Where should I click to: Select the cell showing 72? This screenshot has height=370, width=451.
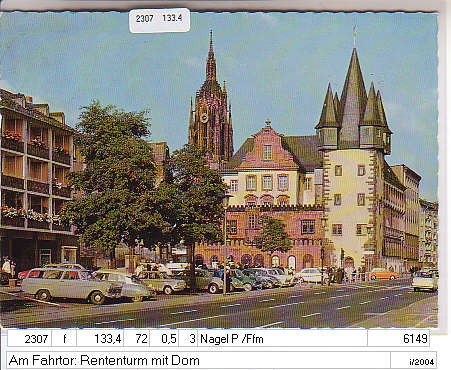[137, 339]
